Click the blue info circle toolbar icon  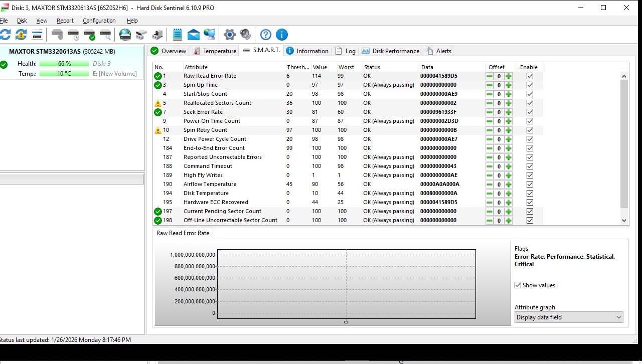click(x=282, y=35)
